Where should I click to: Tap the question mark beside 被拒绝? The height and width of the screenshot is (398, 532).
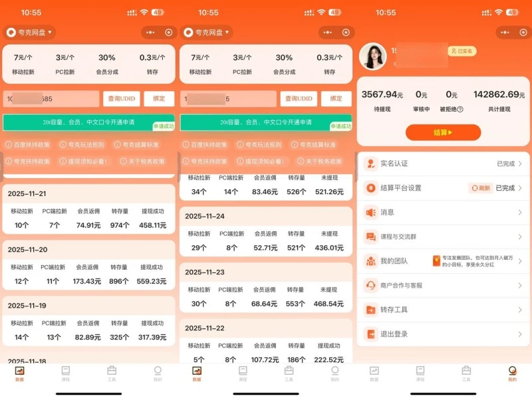pyautogui.click(x=460, y=110)
